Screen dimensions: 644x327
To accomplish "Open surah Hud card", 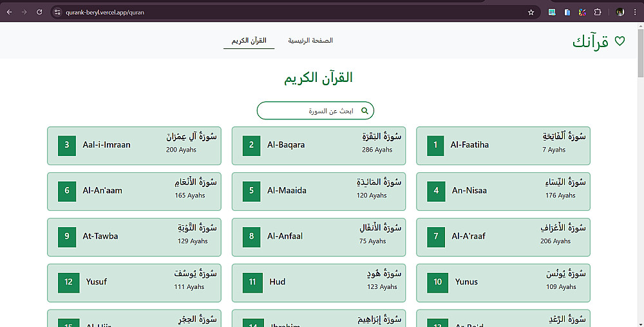I will [319, 283].
